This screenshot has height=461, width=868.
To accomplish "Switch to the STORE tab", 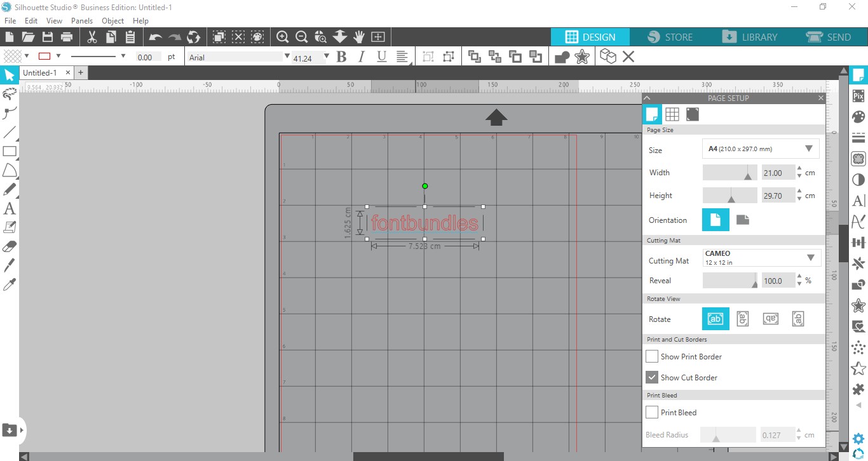I will coord(670,37).
